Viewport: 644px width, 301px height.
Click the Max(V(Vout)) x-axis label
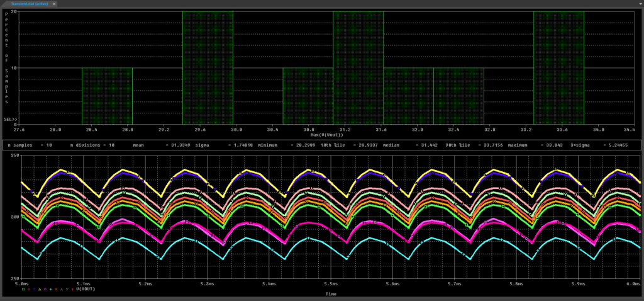[327, 135]
